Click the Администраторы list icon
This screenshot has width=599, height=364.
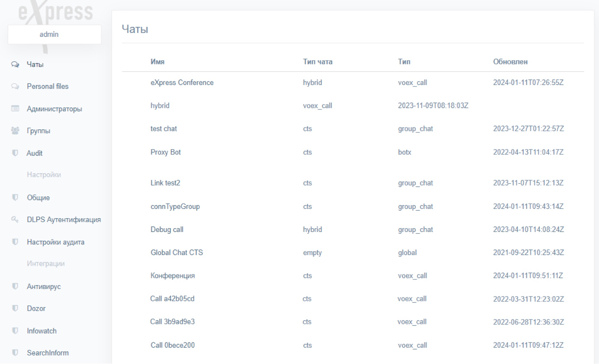(15, 108)
